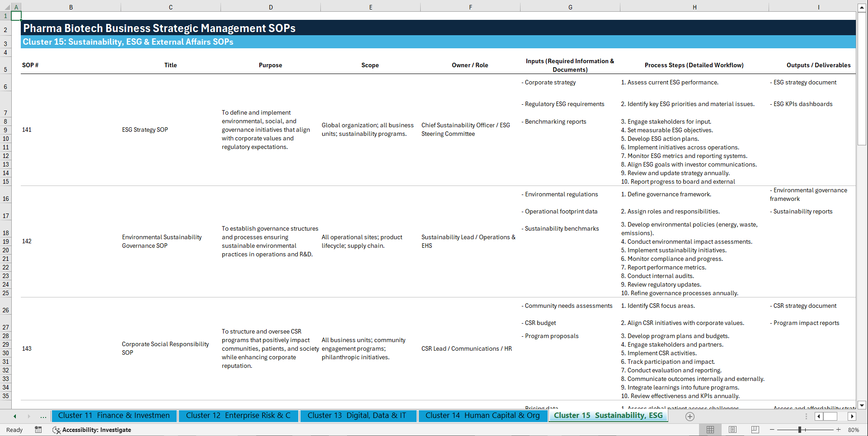Zoom out using the minus icon
868x436 pixels.
click(773, 430)
